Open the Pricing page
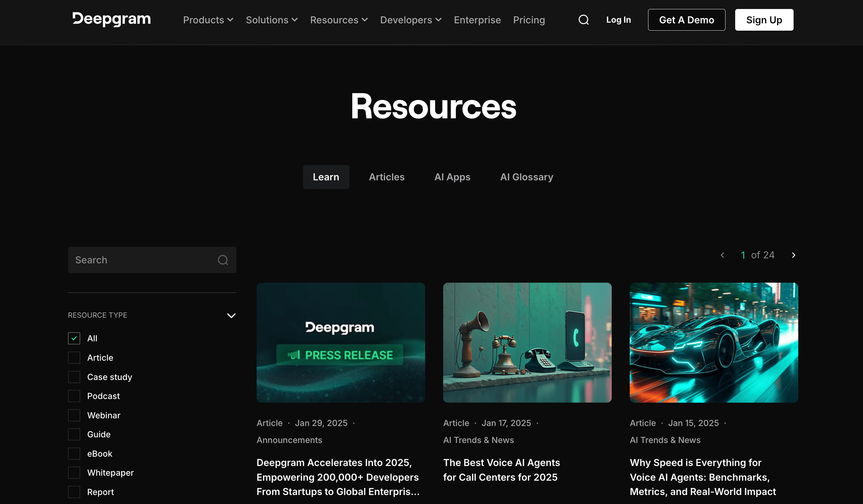The width and height of the screenshot is (863, 504). point(529,20)
